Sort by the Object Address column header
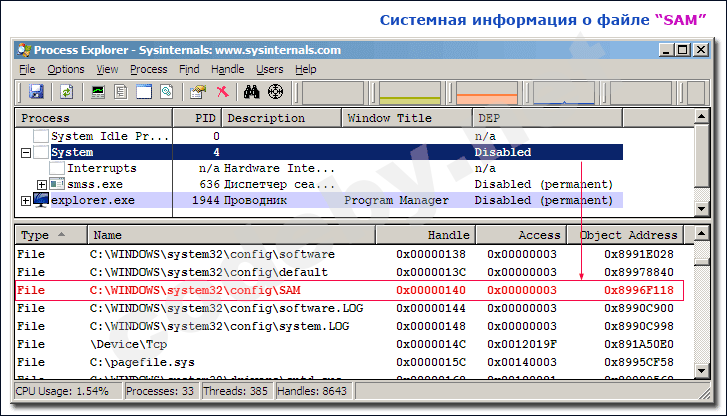The width and height of the screenshot is (727, 416). [x=626, y=235]
